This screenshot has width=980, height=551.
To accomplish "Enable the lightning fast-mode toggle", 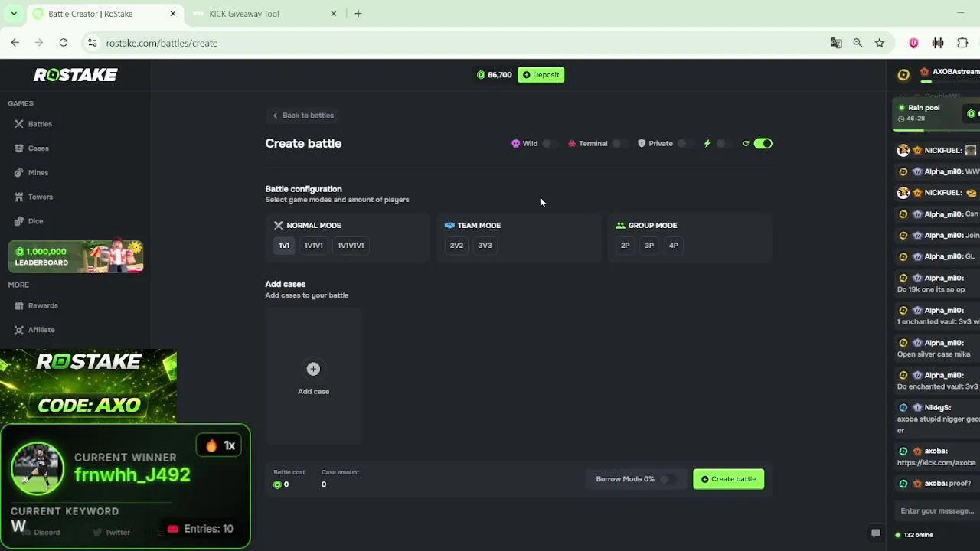I will (724, 144).
